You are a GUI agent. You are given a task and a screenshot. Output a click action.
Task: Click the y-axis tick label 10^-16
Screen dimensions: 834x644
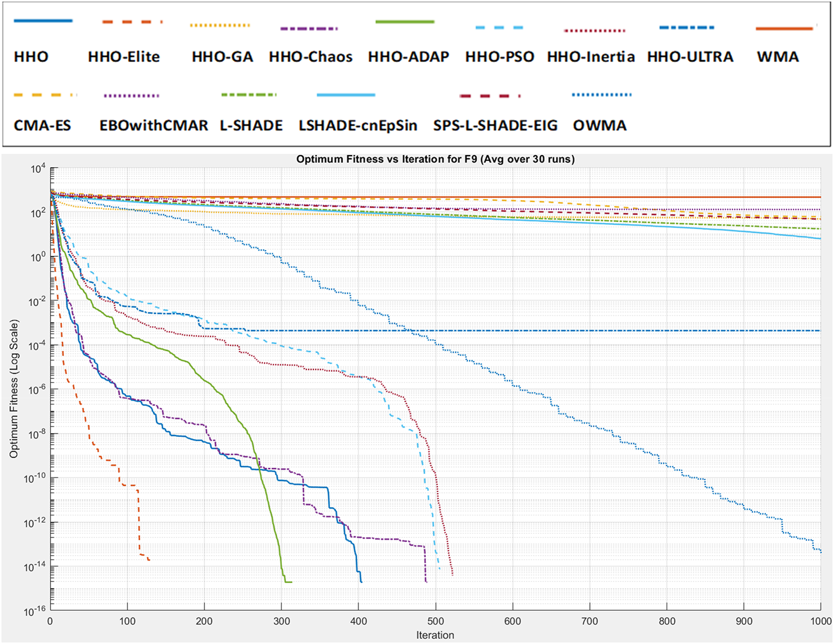[35, 611]
